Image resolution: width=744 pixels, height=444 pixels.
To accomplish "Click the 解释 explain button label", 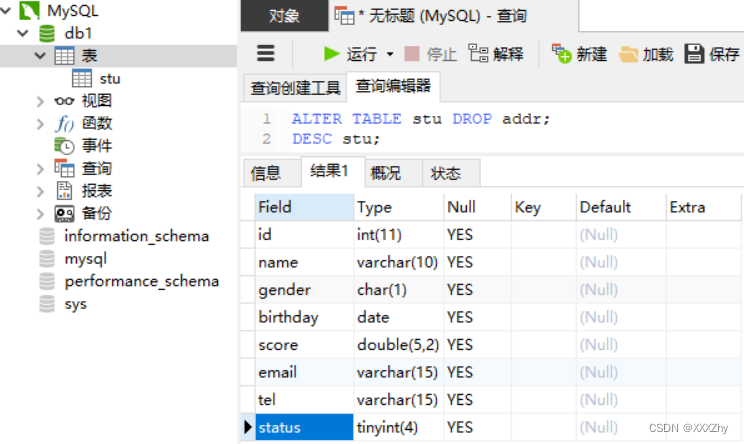I will click(x=508, y=54).
